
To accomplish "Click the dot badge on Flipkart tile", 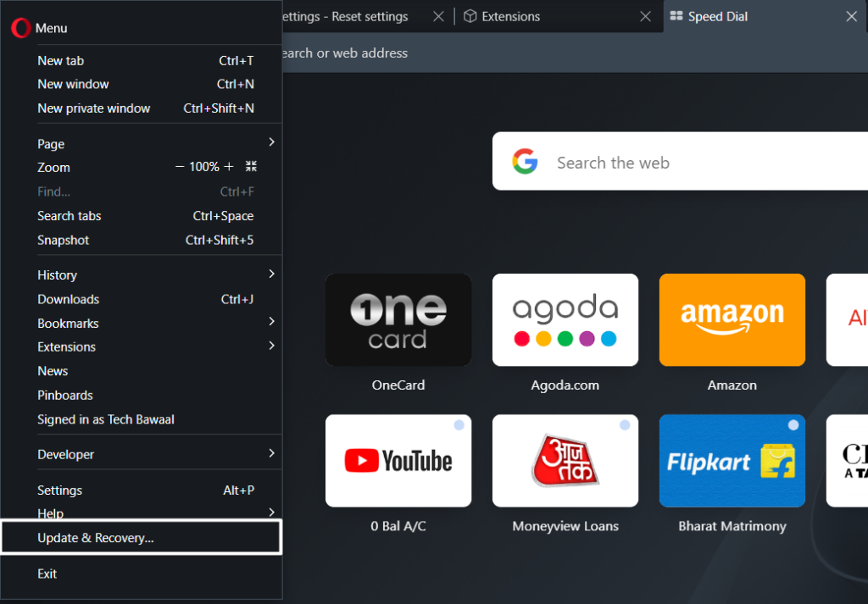I will 793,424.
